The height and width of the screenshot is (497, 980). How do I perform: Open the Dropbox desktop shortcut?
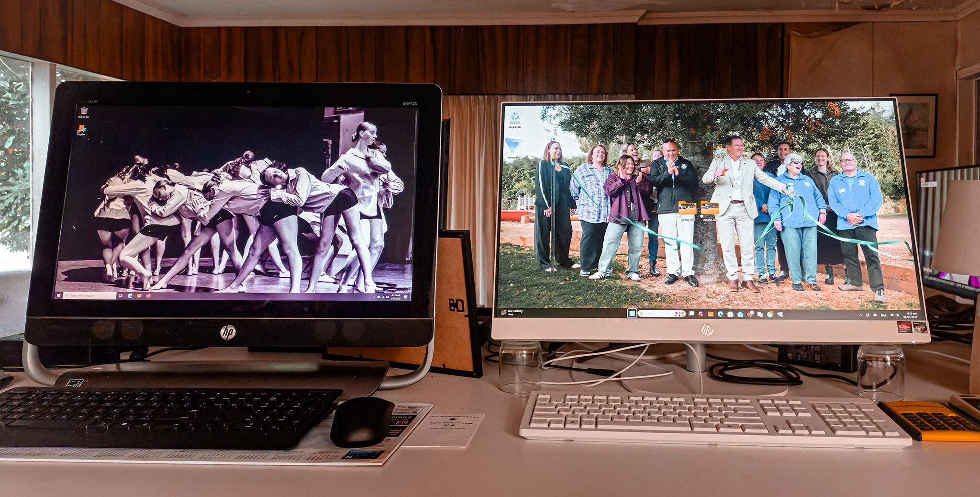[82, 129]
